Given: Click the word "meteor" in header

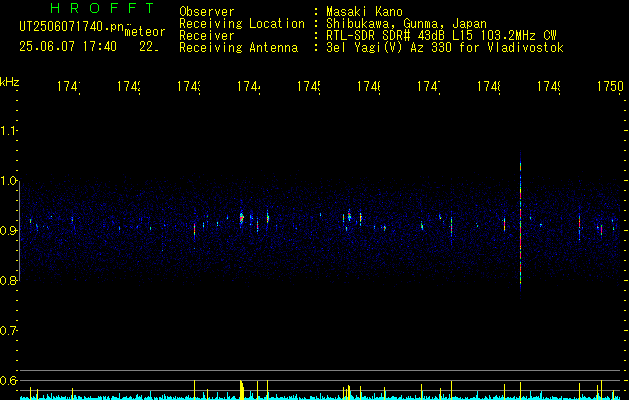Looking at the screenshot, I should coord(145,32).
